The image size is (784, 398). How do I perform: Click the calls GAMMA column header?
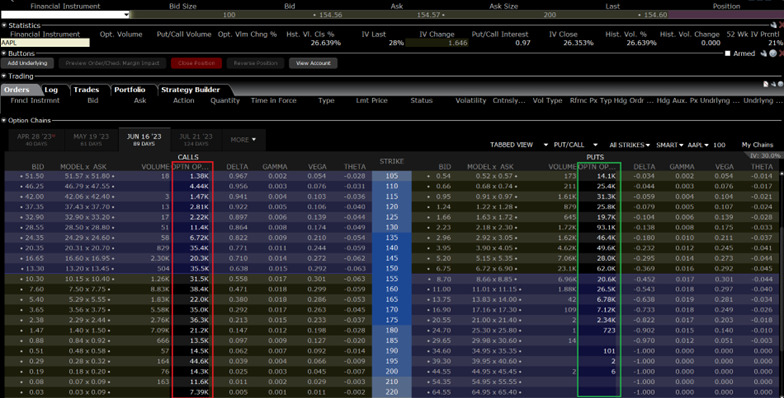click(275, 166)
